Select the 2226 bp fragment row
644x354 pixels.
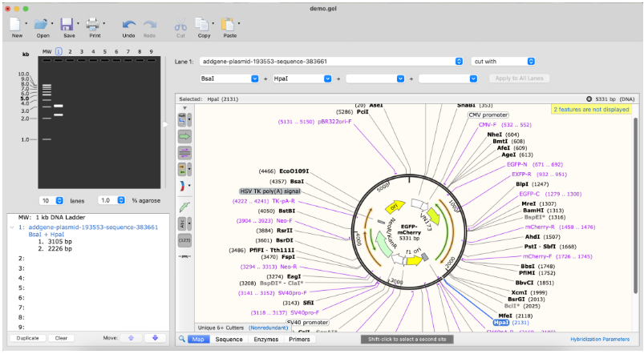tap(55, 248)
